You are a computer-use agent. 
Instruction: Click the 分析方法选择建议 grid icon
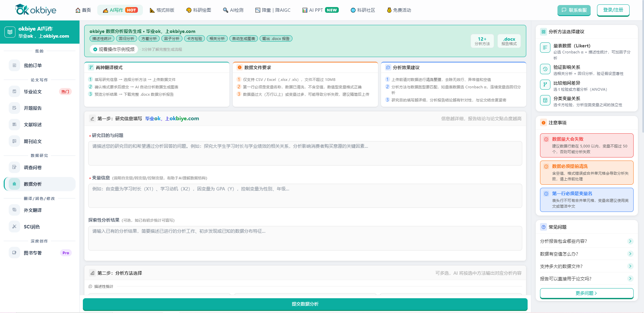pos(543,32)
